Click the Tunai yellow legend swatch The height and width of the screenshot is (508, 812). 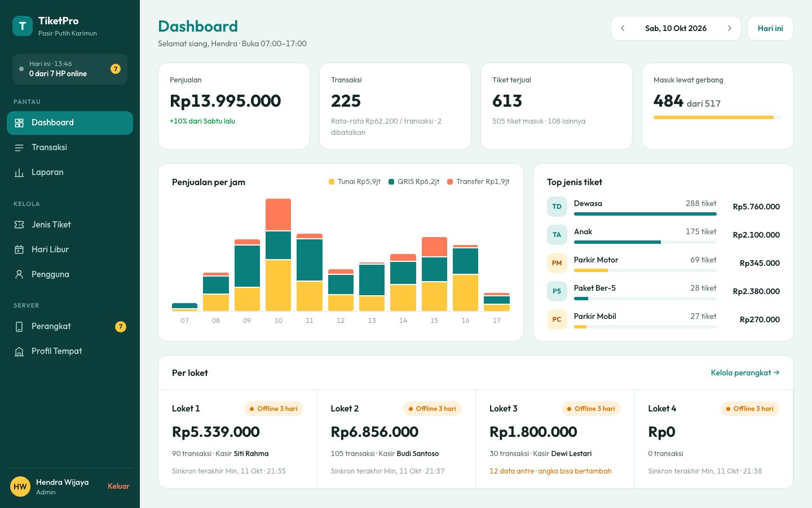point(332,182)
